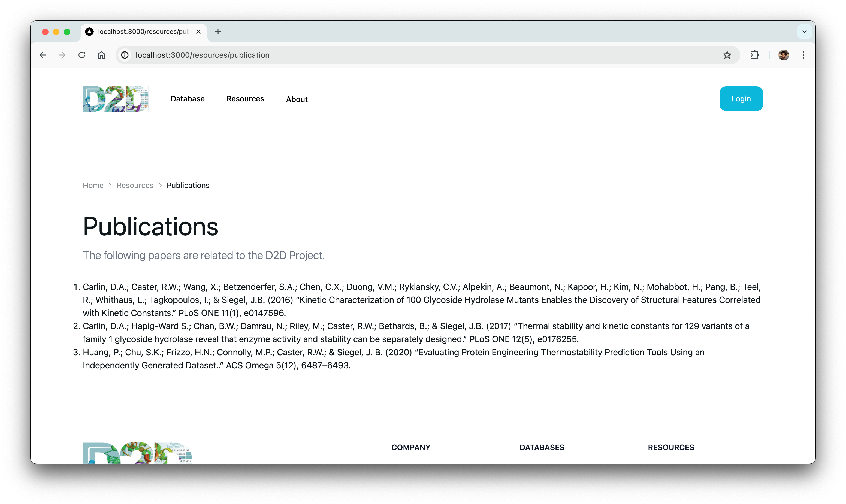
Task: Open the browser extensions puzzle icon
Action: click(x=754, y=55)
